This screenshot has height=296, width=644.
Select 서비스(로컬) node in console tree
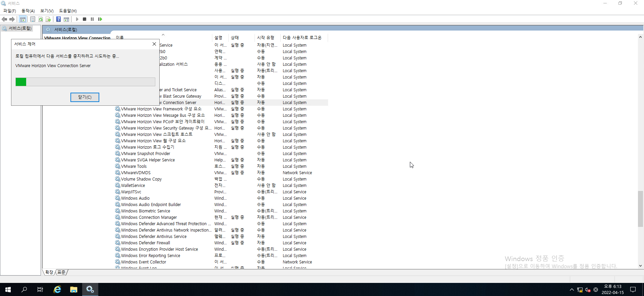click(x=20, y=29)
